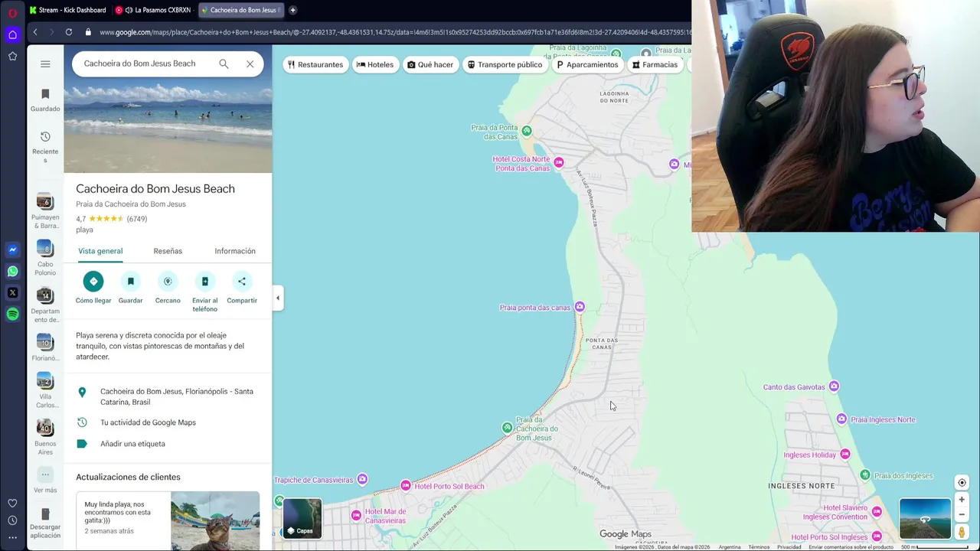The height and width of the screenshot is (551, 980).
Task: Open the cat photo in customer updates
Action: pos(215,522)
